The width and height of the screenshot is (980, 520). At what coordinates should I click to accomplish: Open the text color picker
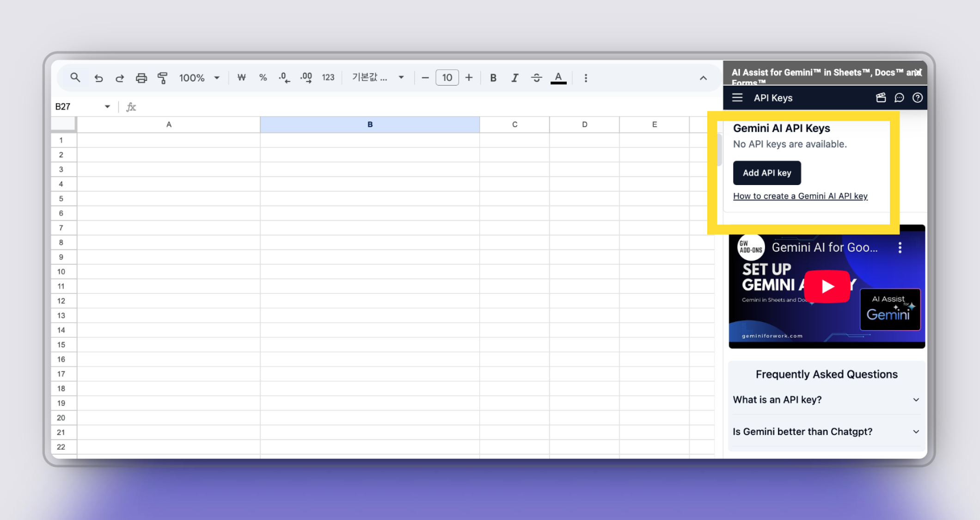click(558, 78)
